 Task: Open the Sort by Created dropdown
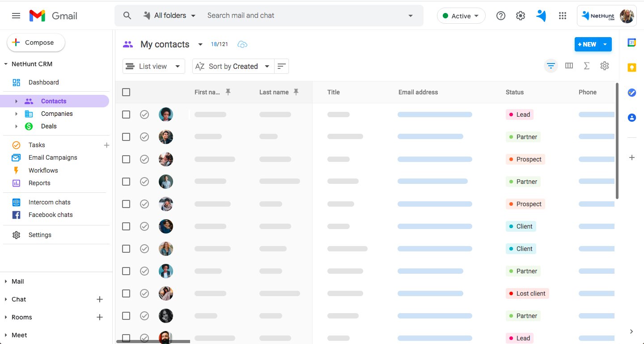coord(233,66)
